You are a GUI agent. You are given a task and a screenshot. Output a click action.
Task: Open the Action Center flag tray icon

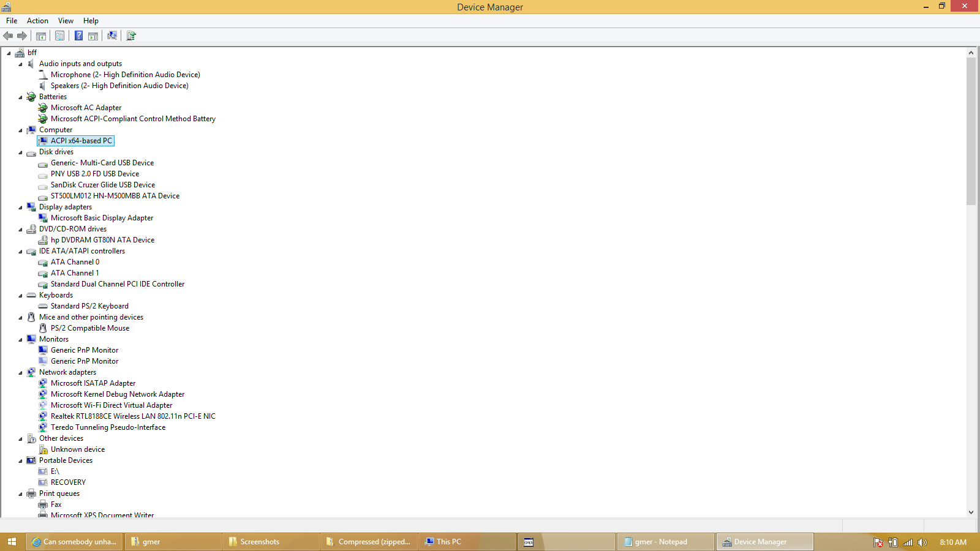(x=878, y=542)
